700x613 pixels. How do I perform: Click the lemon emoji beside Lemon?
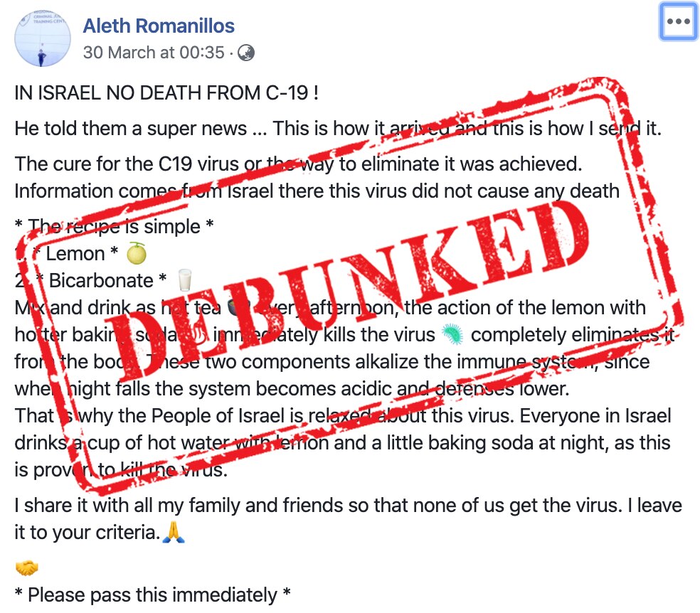(x=135, y=253)
